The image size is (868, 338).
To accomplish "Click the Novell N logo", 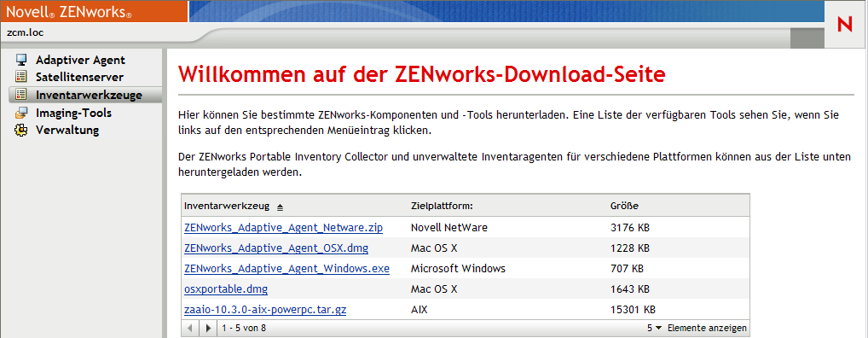I will (845, 25).
